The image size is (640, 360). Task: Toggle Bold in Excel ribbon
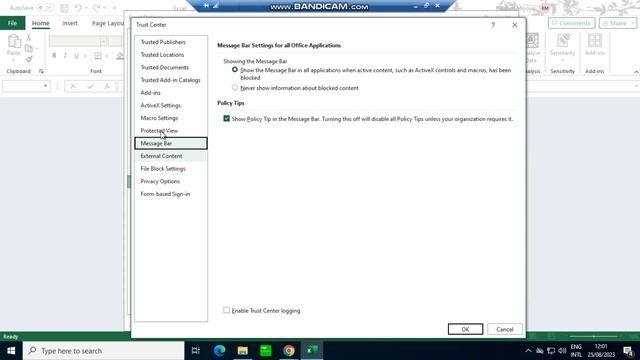[x=54, y=56]
